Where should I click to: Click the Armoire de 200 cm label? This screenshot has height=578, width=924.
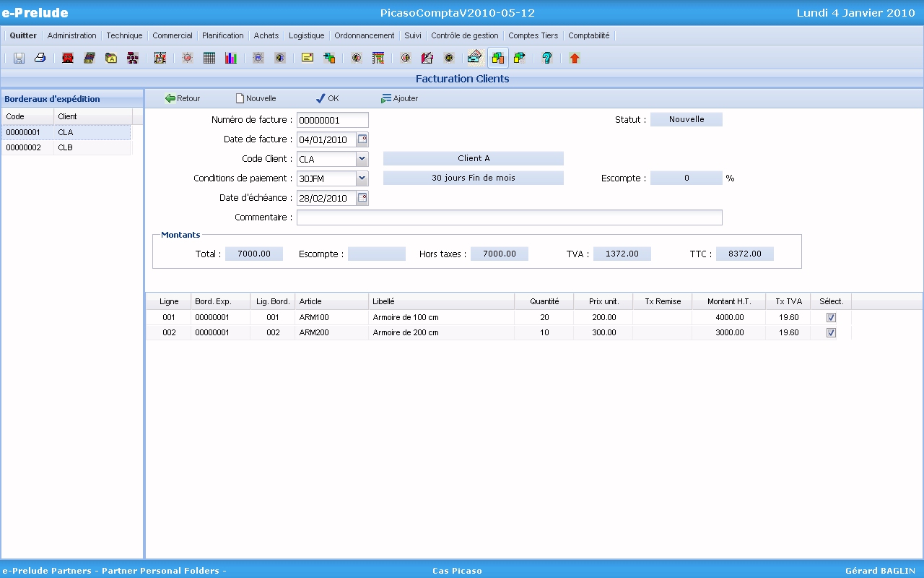click(x=406, y=332)
